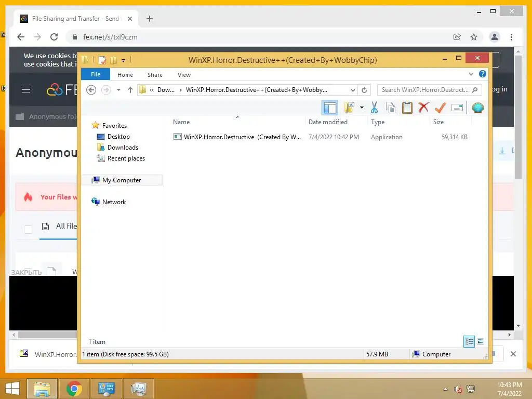Open Chrome profile icon

pyautogui.click(x=495, y=37)
